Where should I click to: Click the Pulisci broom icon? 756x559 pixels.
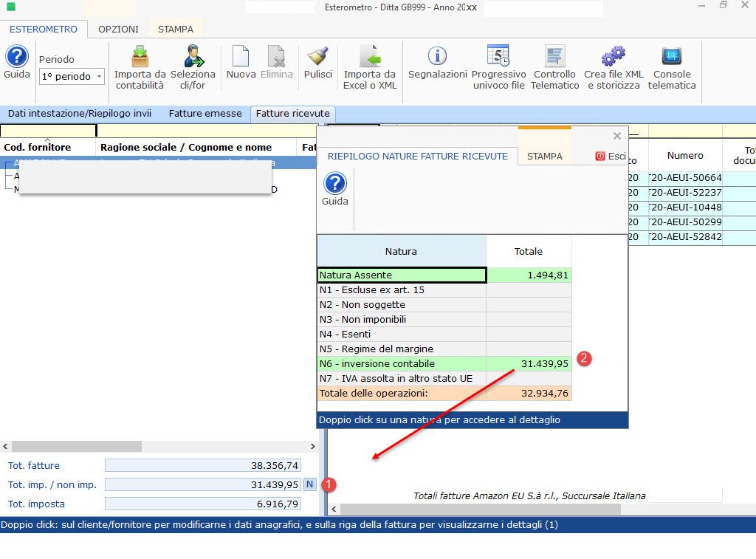(317, 62)
